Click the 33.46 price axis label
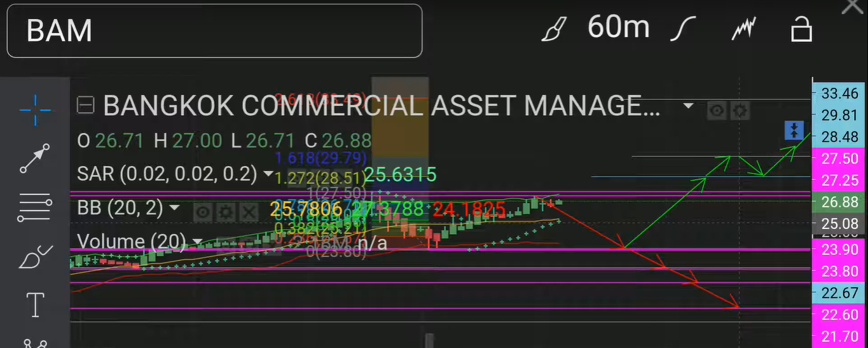Image resolution: width=868 pixels, height=348 pixels. pyautogui.click(x=839, y=94)
